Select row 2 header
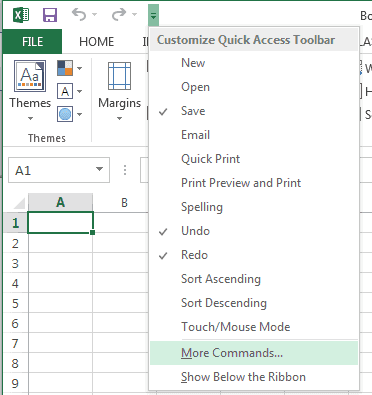Screen dimensions: 372x395 [x=15, y=243]
